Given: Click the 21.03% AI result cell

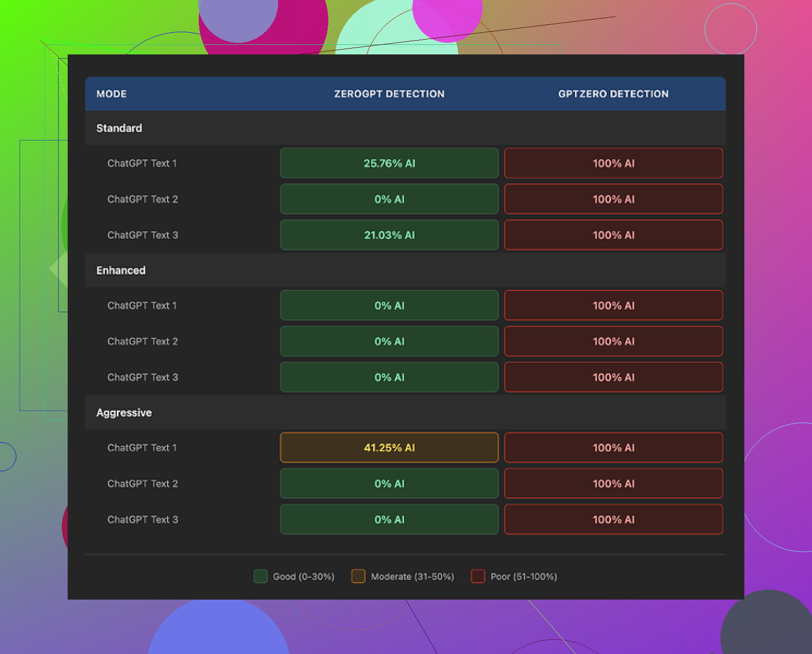Looking at the screenshot, I should 389,235.
